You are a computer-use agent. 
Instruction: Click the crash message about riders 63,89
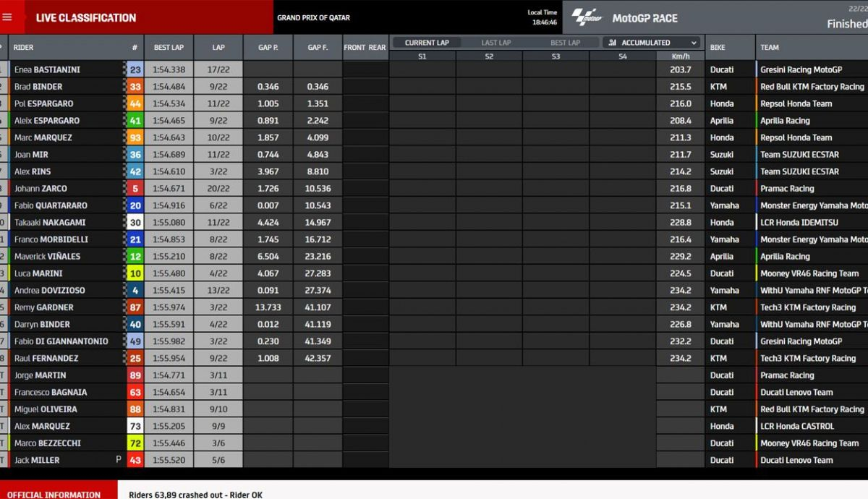pyautogui.click(x=195, y=495)
